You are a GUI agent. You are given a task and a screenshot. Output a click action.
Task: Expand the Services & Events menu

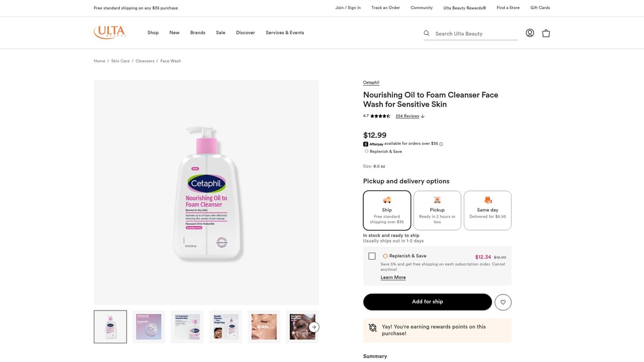284,33
